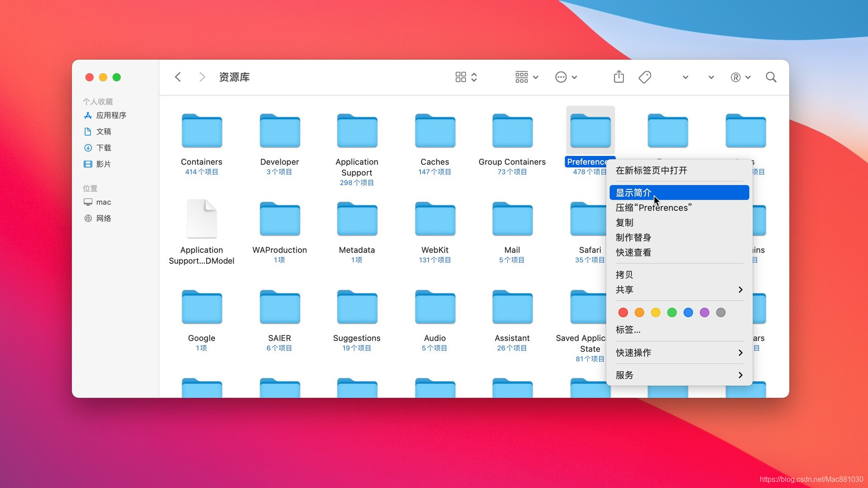Click the Tags toolbar icon

pyautogui.click(x=645, y=77)
